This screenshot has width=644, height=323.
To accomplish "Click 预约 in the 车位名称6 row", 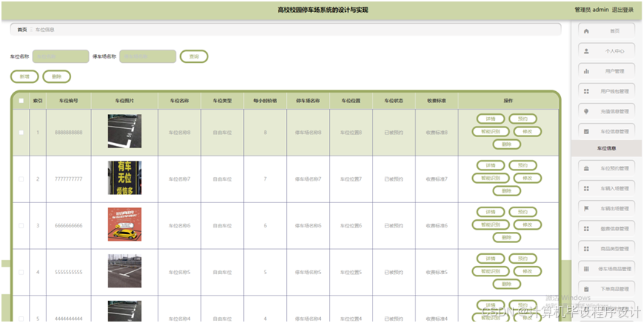I will click(522, 212).
